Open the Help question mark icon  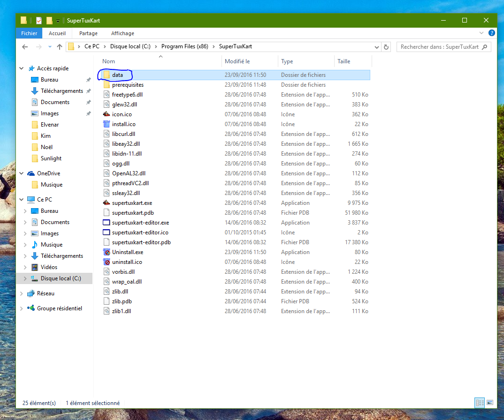pyautogui.click(x=491, y=33)
